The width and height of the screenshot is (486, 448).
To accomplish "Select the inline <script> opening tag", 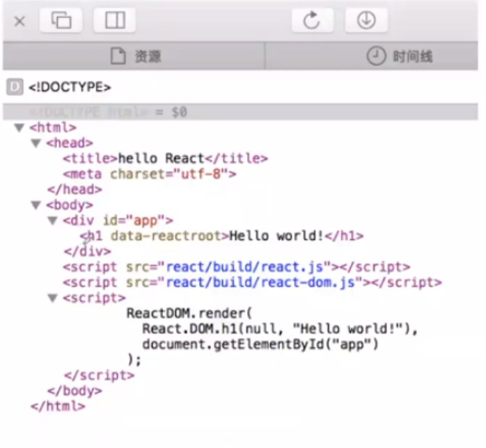I will [95, 298].
